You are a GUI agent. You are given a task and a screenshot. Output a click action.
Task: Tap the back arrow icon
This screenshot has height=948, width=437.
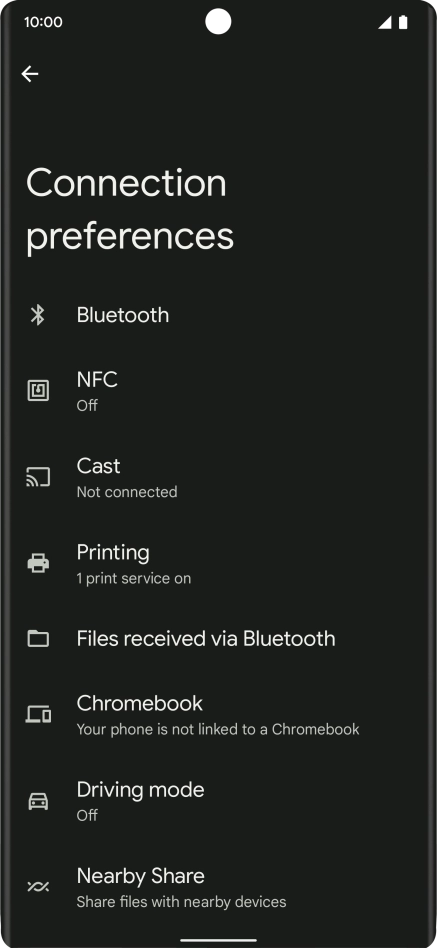pyautogui.click(x=30, y=74)
